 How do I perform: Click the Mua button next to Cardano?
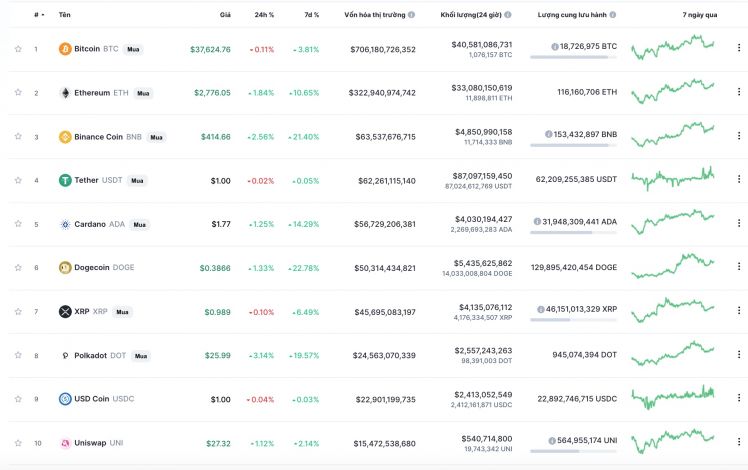tap(140, 225)
